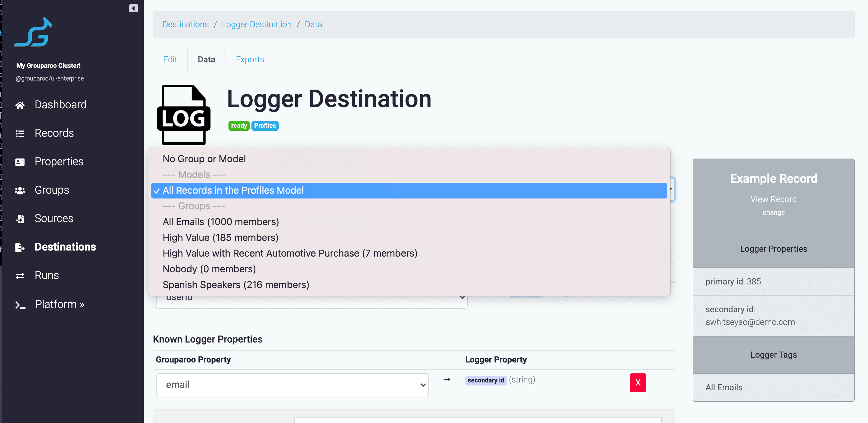
Task: Switch to the Edit tab
Action: 170,59
